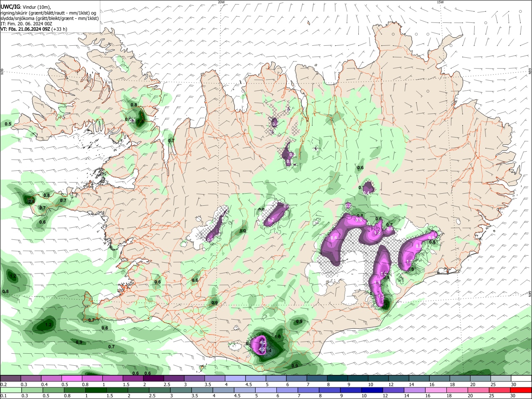Click the title text 'UWC/IG: Vindur (10m),'

26,7
